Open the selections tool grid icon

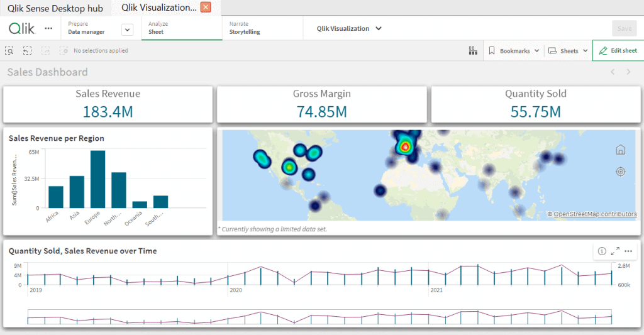click(473, 50)
